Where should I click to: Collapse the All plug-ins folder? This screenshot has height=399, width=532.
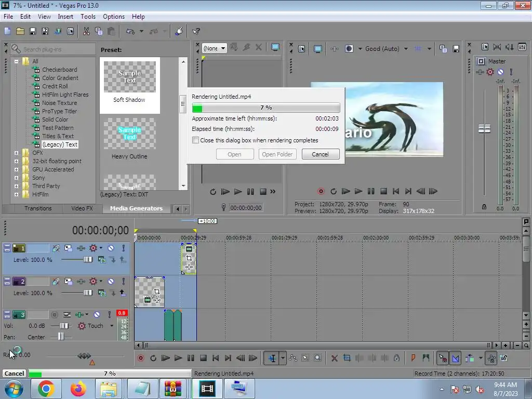[16, 61]
